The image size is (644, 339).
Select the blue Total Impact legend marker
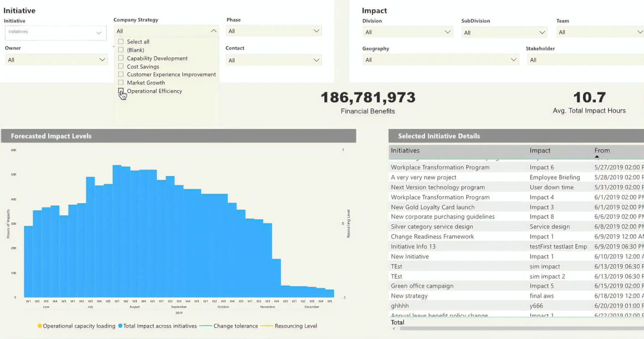point(120,326)
